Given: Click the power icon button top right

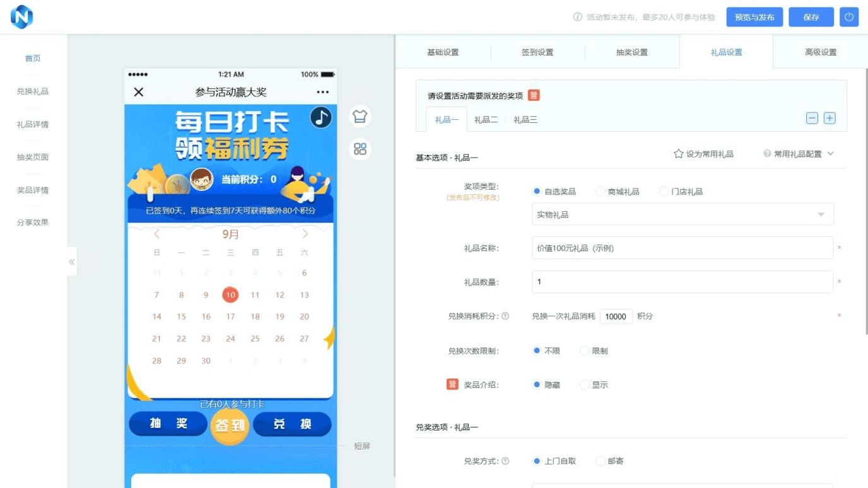Looking at the screenshot, I should tap(849, 17).
